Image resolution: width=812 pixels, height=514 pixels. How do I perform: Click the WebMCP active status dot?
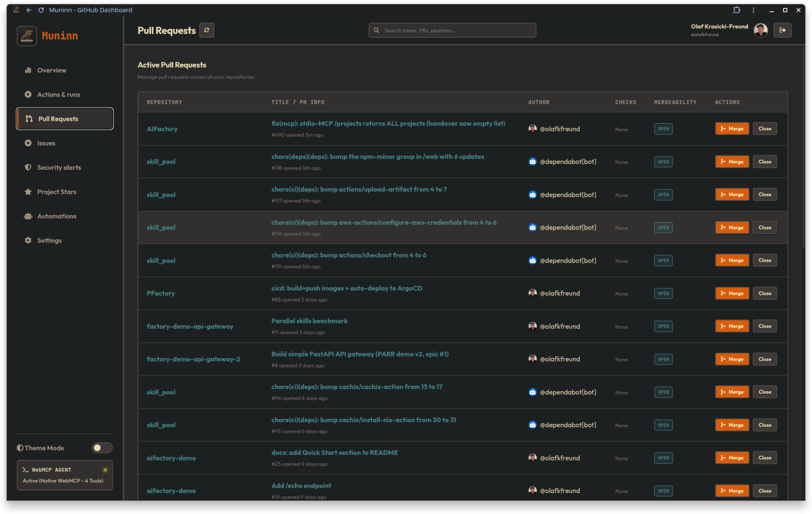pos(105,470)
